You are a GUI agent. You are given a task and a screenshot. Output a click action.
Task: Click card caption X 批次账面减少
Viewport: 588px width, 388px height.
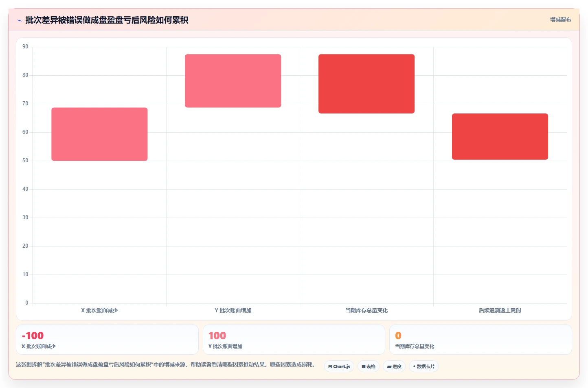tap(39, 347)
